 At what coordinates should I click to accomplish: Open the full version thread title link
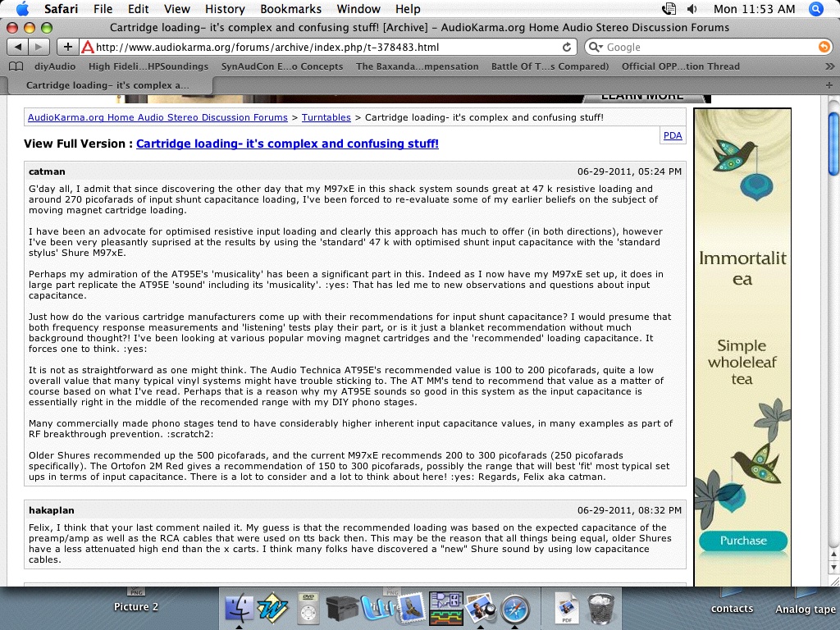coord(287,144)
